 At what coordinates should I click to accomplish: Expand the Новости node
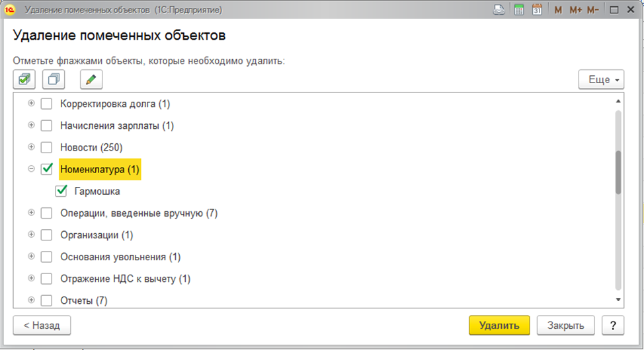point(31,147)
